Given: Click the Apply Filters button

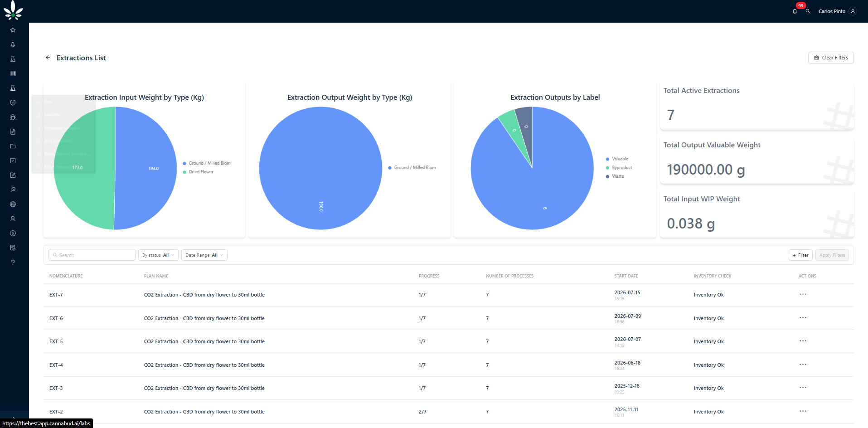Looking at the screenshot, I should [x=832, y=255].
